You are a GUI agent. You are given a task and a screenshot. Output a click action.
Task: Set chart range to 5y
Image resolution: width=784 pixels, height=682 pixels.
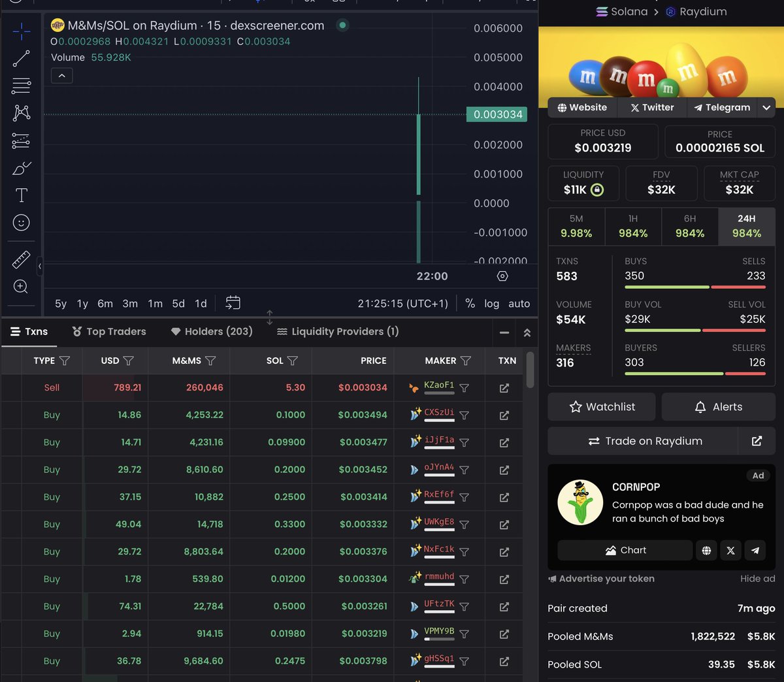coord(61,303)
